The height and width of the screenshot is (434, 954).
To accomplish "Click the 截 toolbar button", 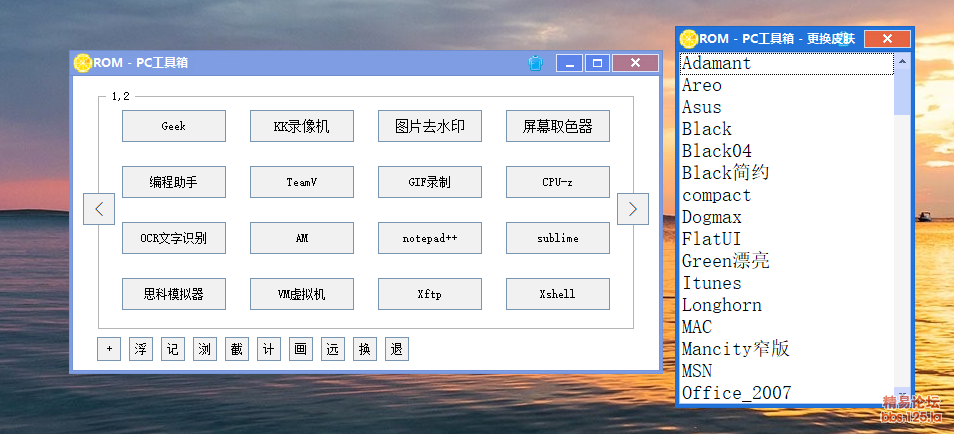I will pyautogui.click(x=237, y=349).
